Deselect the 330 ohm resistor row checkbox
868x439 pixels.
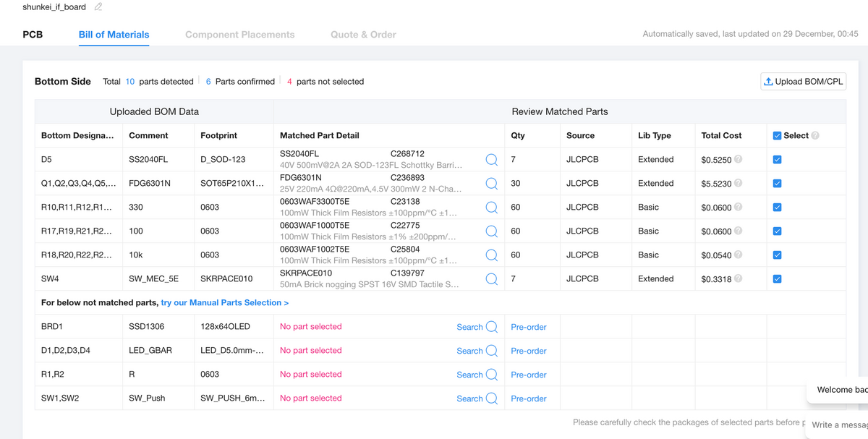777,208
